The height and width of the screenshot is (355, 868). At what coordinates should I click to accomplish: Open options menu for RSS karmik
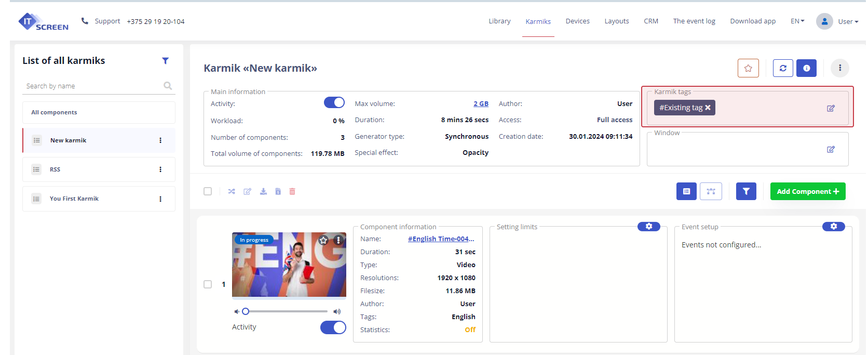coord(160,169)
